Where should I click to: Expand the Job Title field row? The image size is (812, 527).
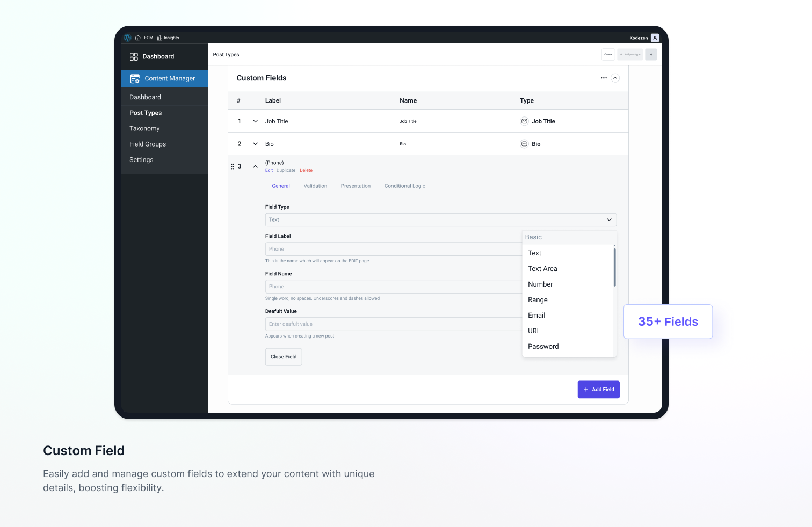point(255,121)
